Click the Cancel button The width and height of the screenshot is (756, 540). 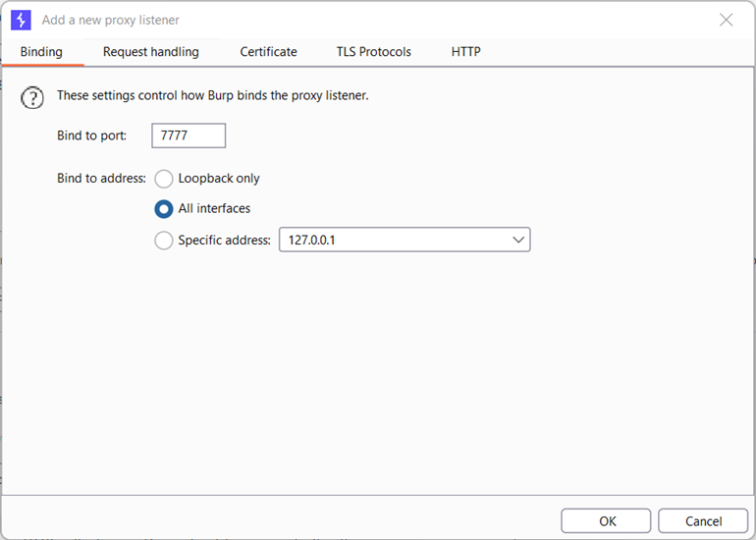pos(703,521)
